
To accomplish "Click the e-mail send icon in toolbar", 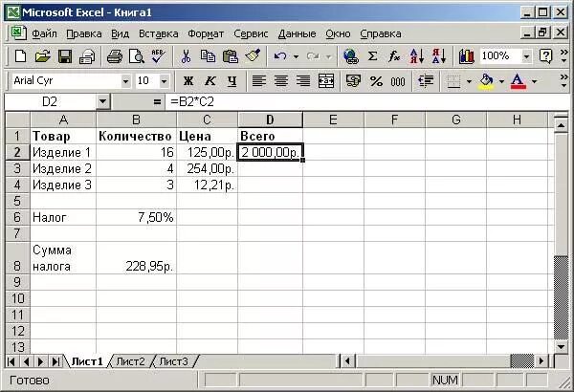I will point(87,56).
